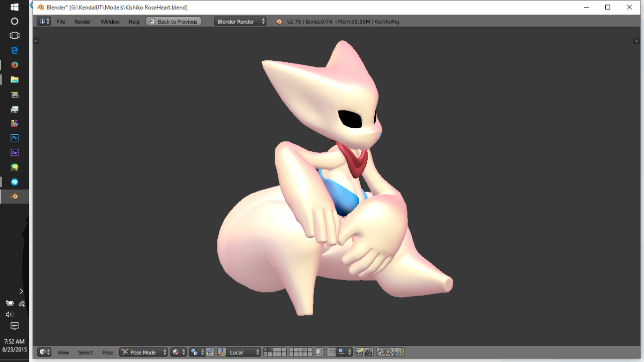Toggle the first scene layer button
Viewport: 644px width, 362px height.
coord(266,350)
